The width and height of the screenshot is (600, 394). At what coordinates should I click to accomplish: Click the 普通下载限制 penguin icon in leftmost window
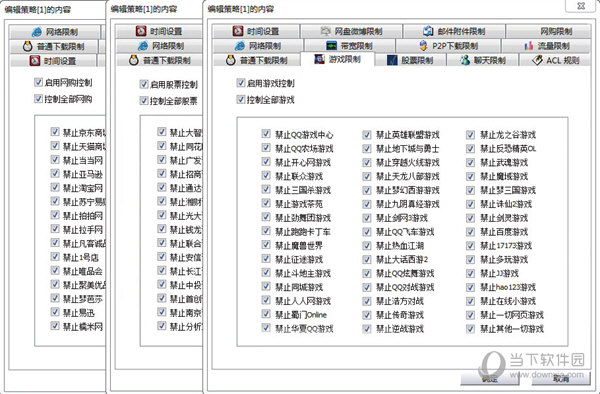(28, 46)
